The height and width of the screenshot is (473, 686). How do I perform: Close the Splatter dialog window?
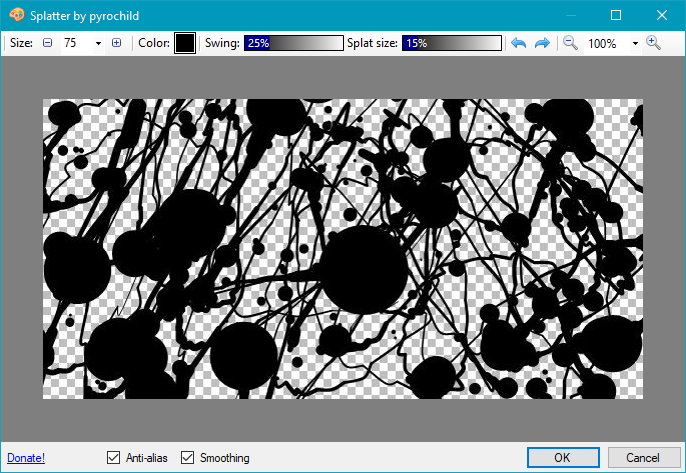tap(662, 15)
